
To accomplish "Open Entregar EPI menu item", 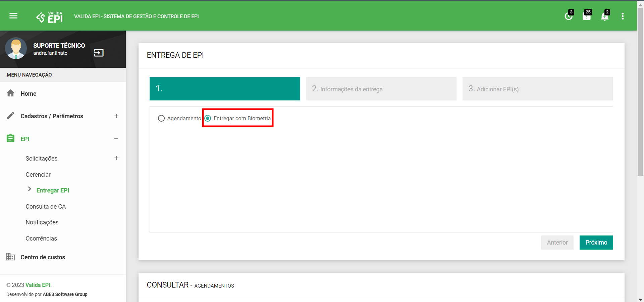I will 53,190.
